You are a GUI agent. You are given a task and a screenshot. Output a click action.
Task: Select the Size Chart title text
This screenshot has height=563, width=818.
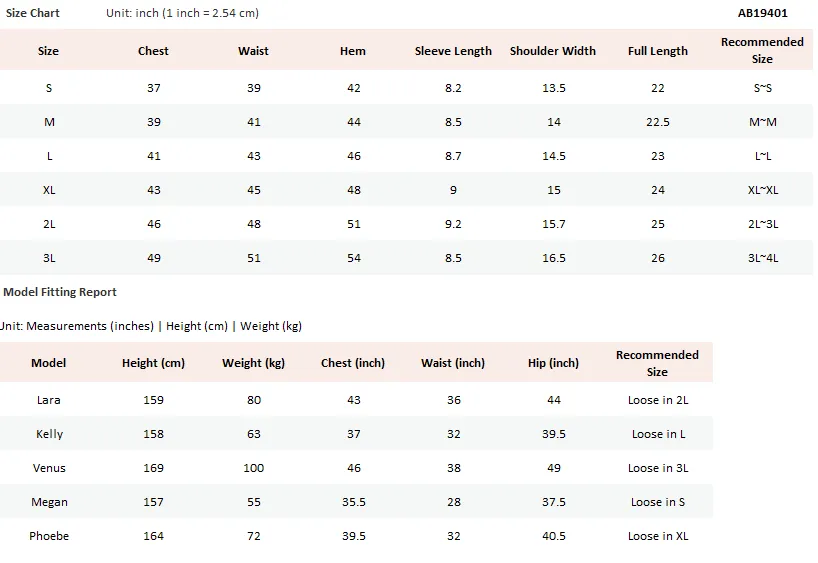32,13
